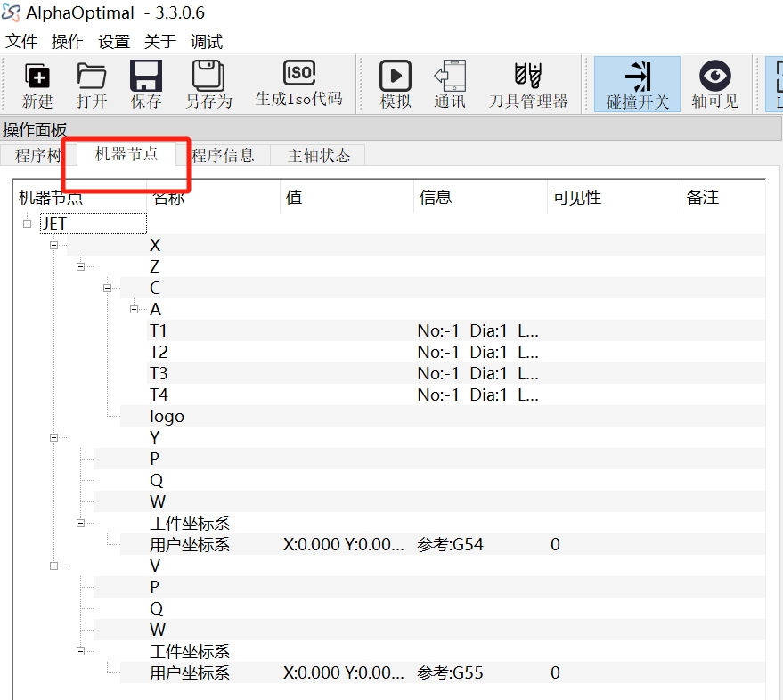The image size is (783, 700).
Task: Select the T1 tool node
Action: tap(159, 331)
